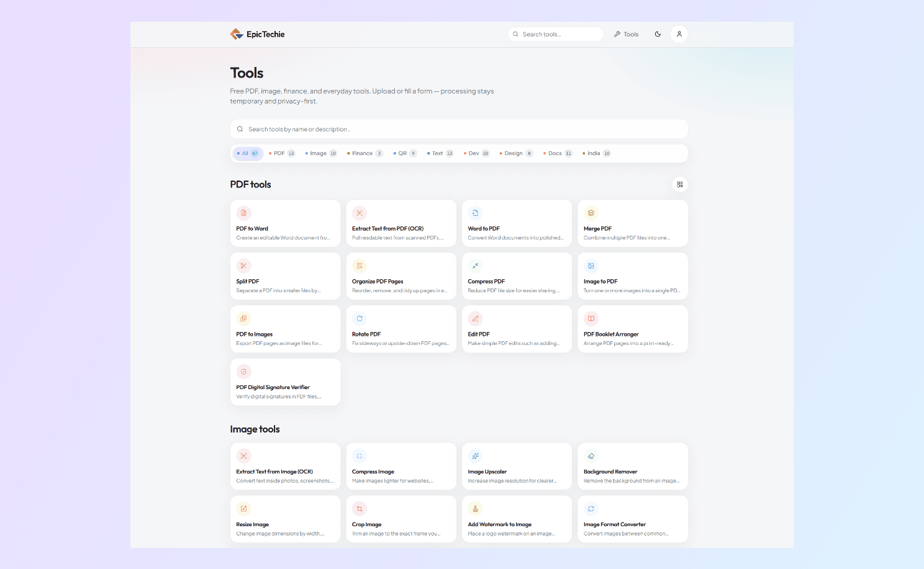The width and height of the screenshot is (924, 569).
Task: Select the Image category filter
Action: click(x=321, y=153)
